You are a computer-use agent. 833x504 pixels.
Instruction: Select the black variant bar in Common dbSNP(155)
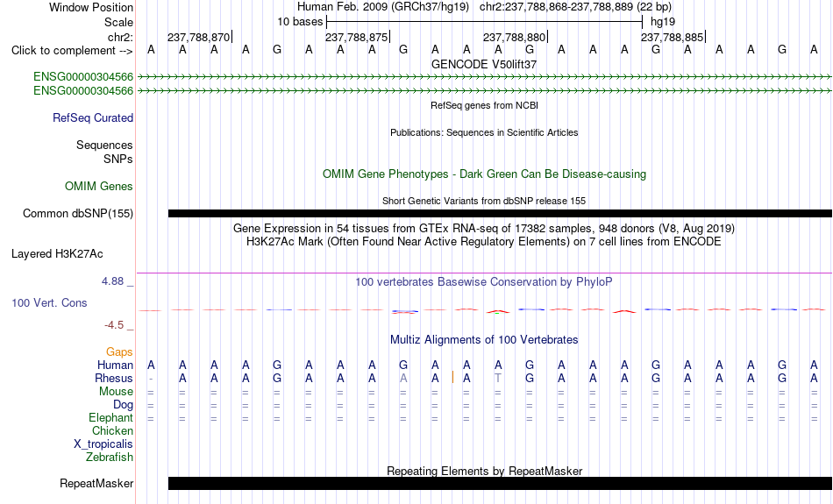(500, 214)
